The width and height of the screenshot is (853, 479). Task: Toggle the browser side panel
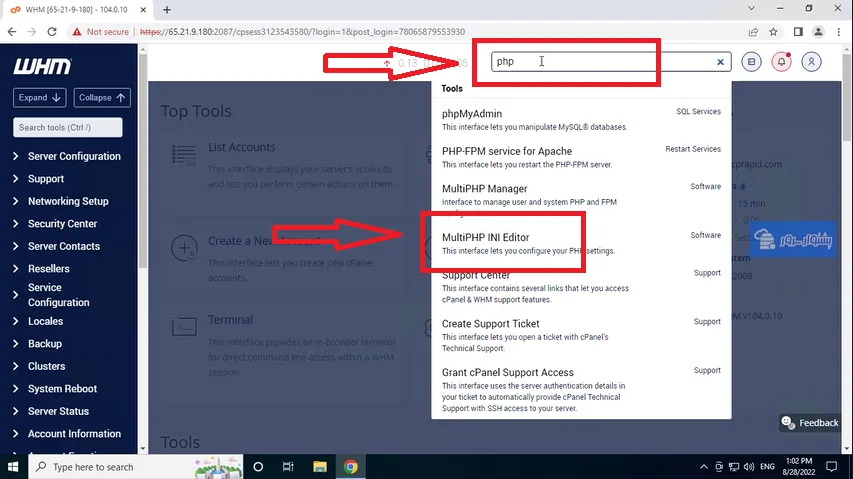point(798,32)
